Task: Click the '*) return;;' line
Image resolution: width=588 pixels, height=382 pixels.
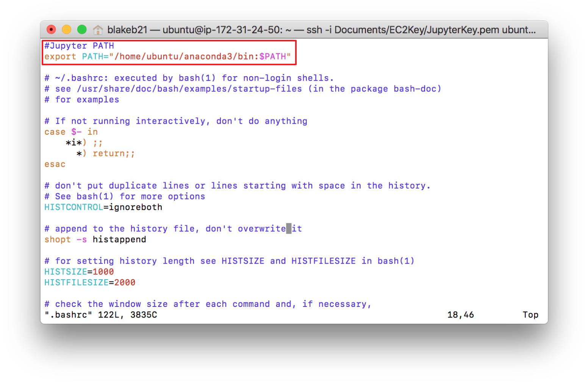Action: [105, 154]
